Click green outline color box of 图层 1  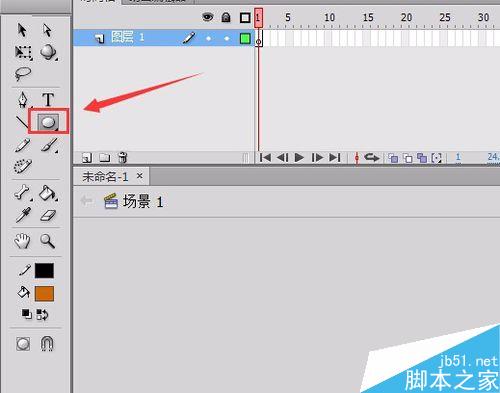tap(245, 38)
